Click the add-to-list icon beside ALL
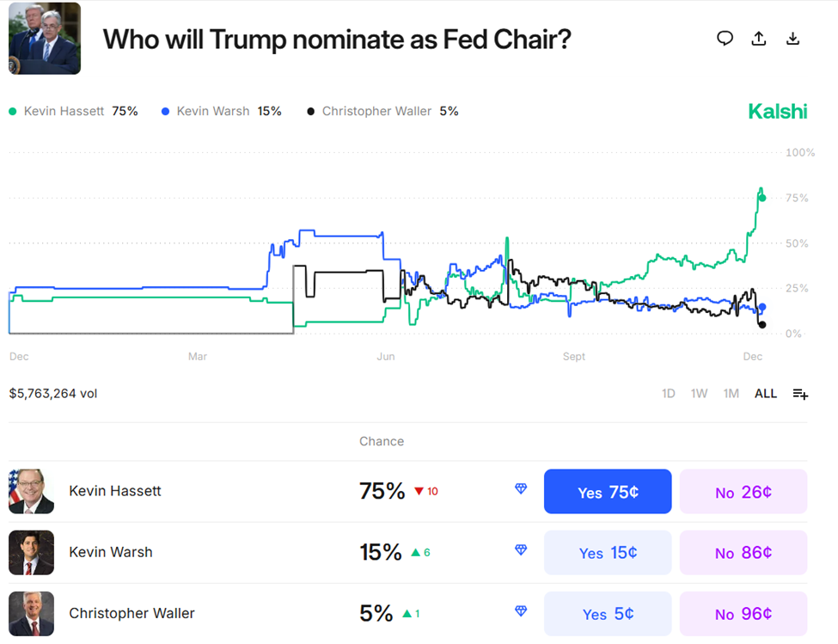This screenshot has height=644, width=838. (x=800, y=393)
